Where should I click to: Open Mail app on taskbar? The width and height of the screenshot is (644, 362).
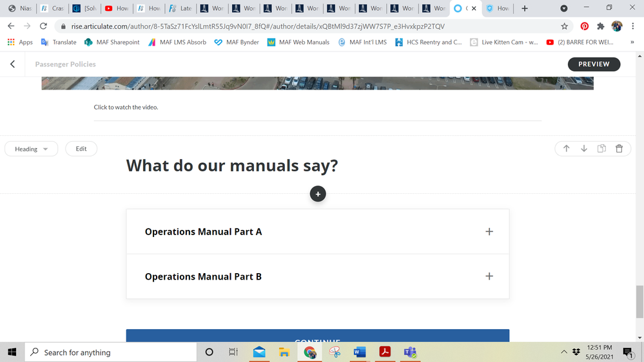click(x=259, y=352)
